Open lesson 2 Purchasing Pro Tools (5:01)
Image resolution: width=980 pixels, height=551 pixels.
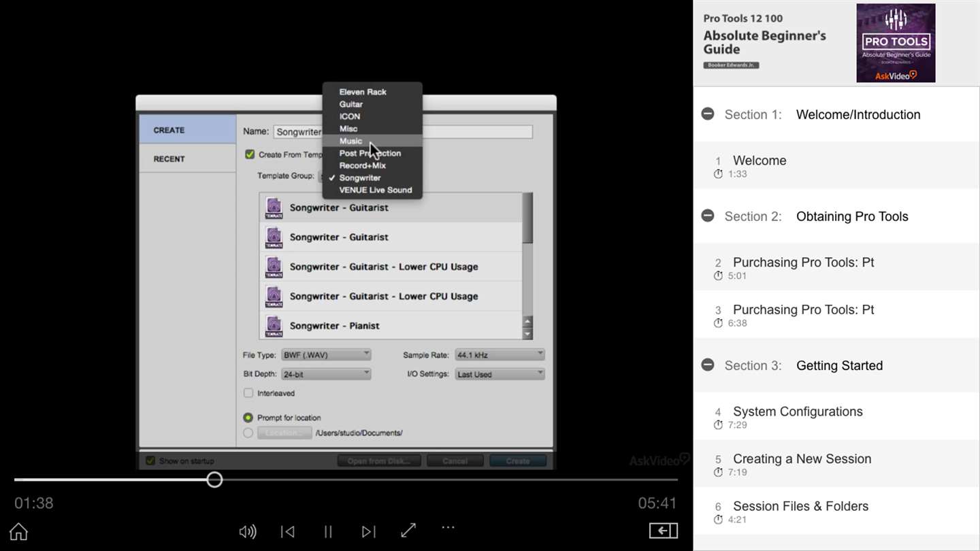tap(836, 267)
